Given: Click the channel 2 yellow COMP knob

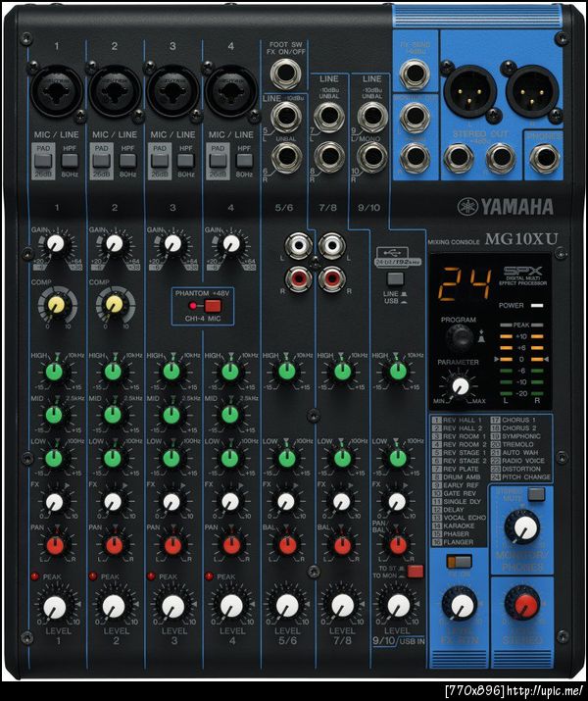Looking at the screenshot, I should [x=115, y=305].
